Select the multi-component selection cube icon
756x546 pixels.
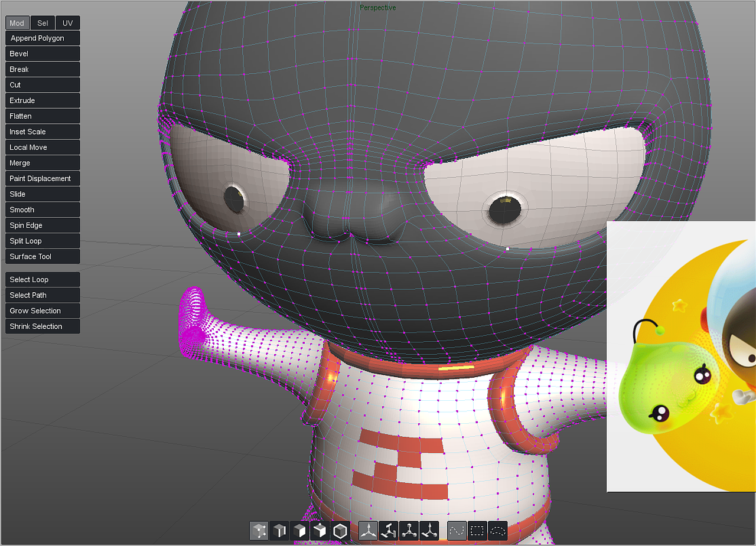pos(320,531)
